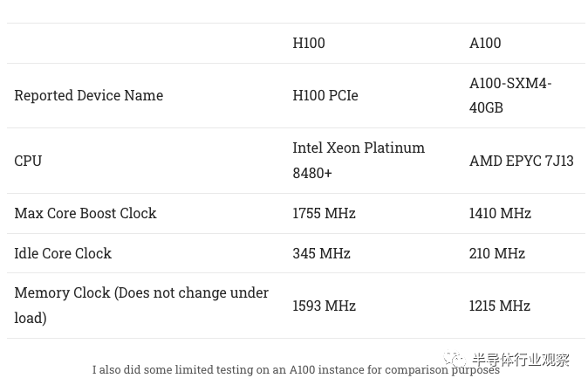Image resolution: width=588 pixels, height=385 pixels.
Task: Click the 1410 MHz value
Action: (500, 213)
